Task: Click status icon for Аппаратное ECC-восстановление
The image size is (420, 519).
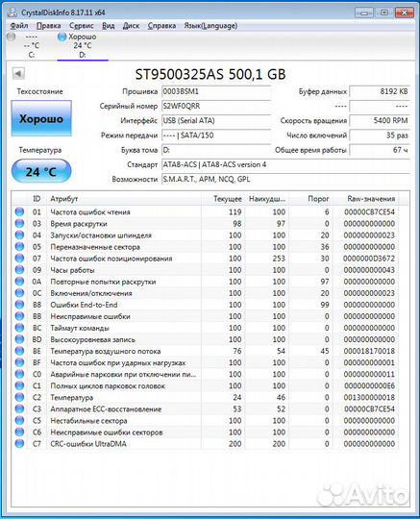Action: (19, 408)
